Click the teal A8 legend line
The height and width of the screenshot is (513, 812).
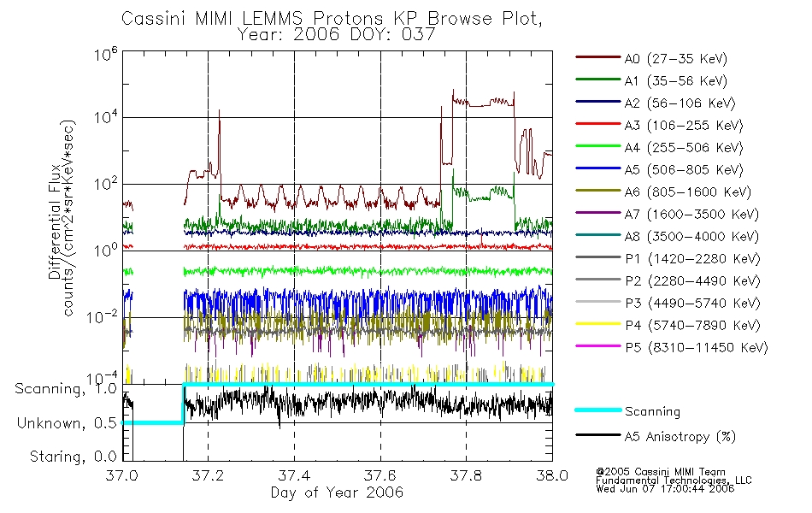(597, 235)
